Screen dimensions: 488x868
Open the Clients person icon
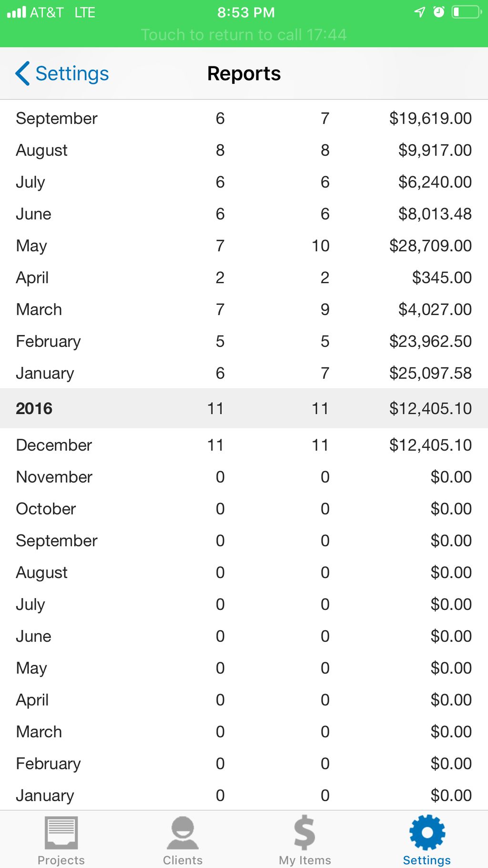(183, 833)
